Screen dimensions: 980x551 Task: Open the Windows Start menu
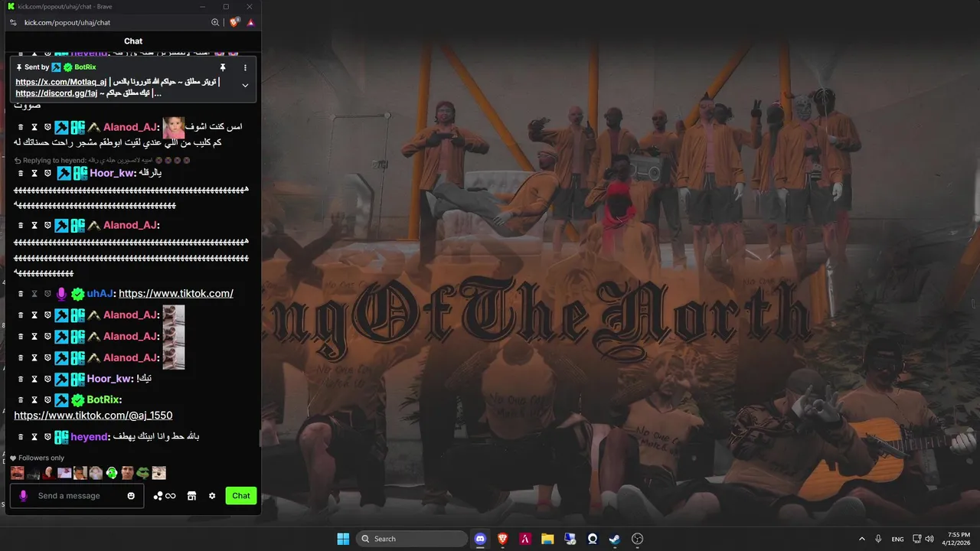tap(343, 539)
